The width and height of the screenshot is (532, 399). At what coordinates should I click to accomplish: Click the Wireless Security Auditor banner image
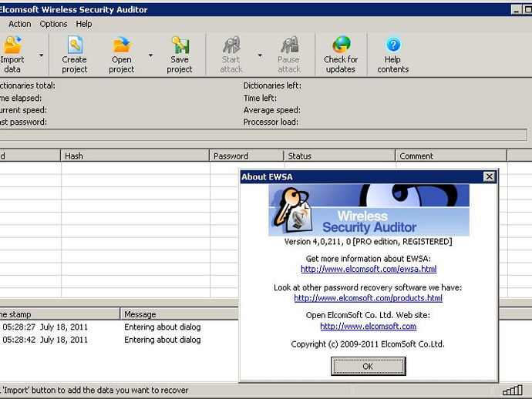(x=369, y=210)
